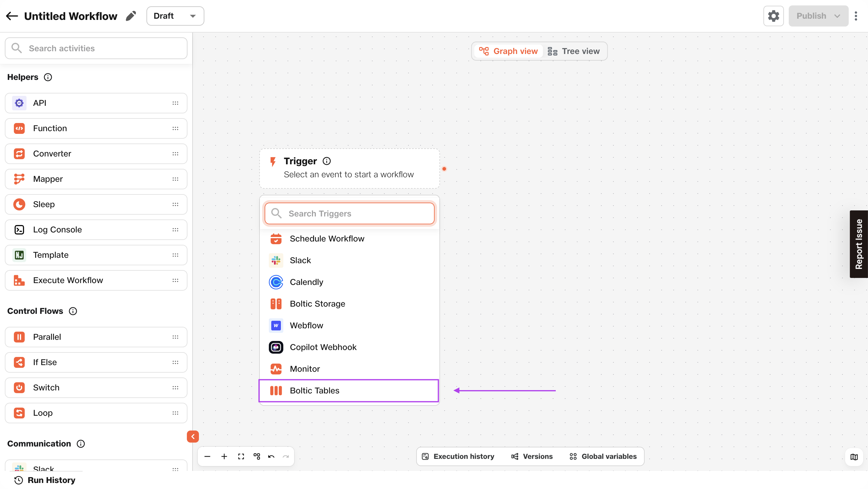Switch to Tree view
Viewport: 868px width, 489px height.
tap(574, 51)
